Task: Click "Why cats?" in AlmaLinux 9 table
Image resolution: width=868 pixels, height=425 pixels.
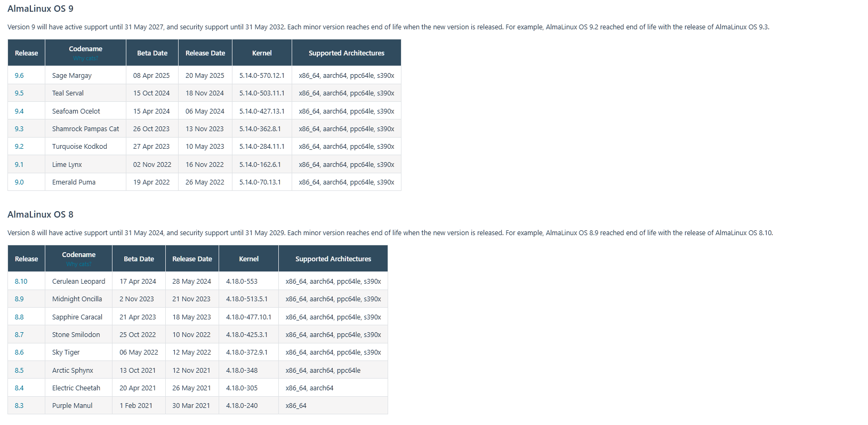Action: (x=85, y=59)
